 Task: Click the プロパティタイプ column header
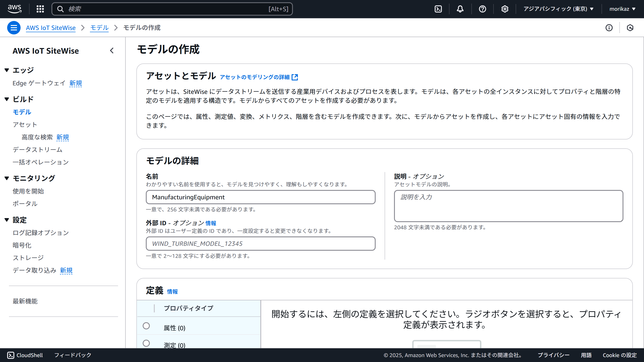click(189, 308)
